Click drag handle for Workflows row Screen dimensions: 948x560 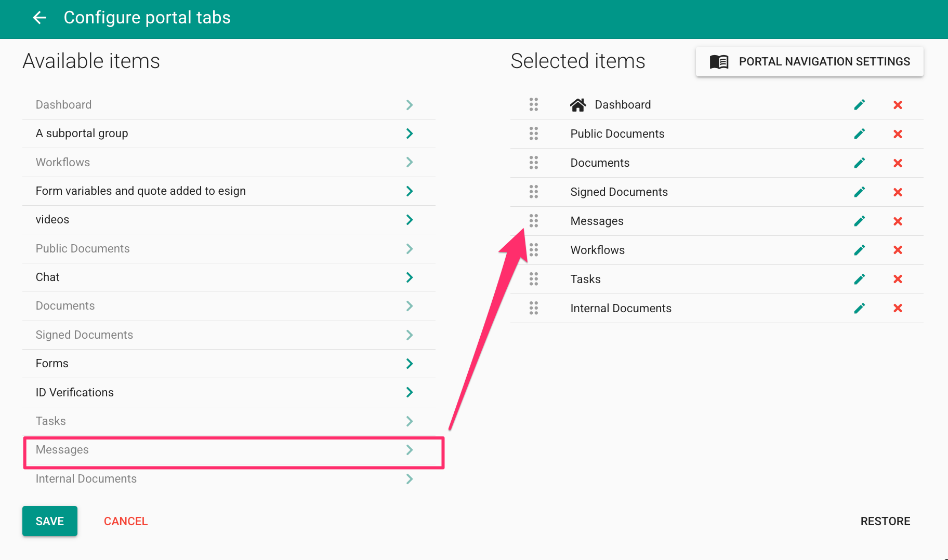point(534,250)
